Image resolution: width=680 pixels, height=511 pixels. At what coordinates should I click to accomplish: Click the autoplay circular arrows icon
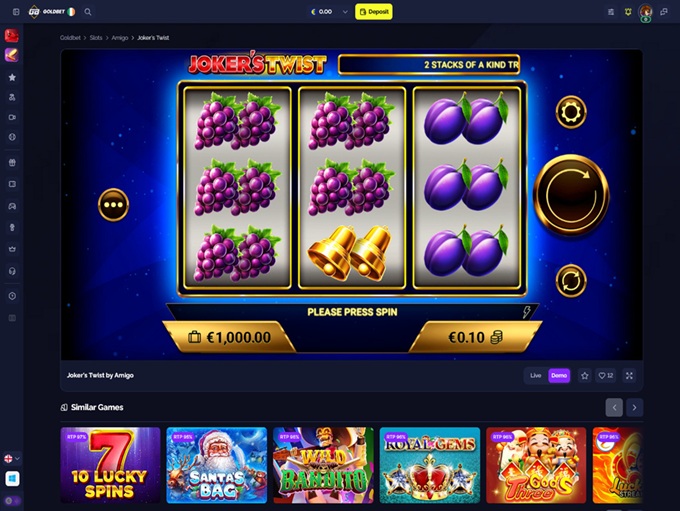(571, 281)
